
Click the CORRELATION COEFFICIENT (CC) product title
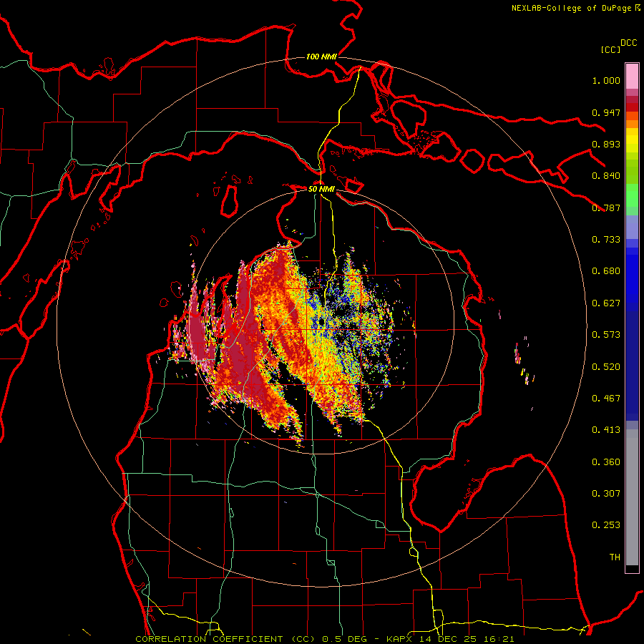click(225, 639)
